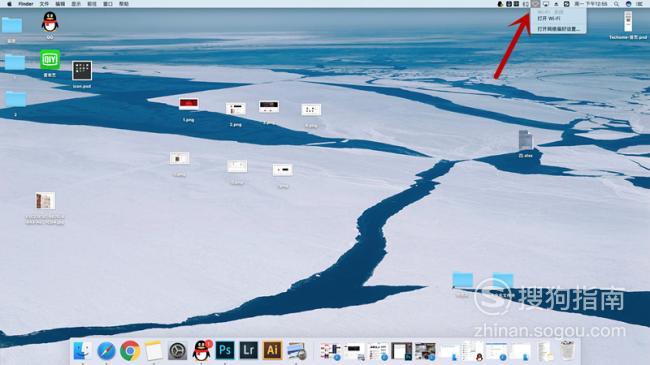Open Adobe Illustrator in the Dock

coord(272,350)
